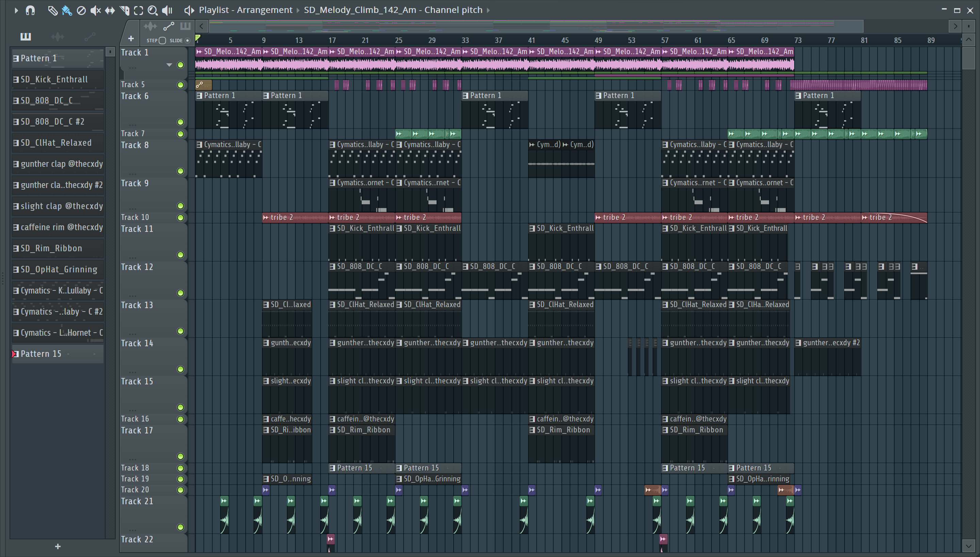Select SD_Kick_Enthrall in the picker
Viewport: 980px width, 557px height.
click(58, 80)
